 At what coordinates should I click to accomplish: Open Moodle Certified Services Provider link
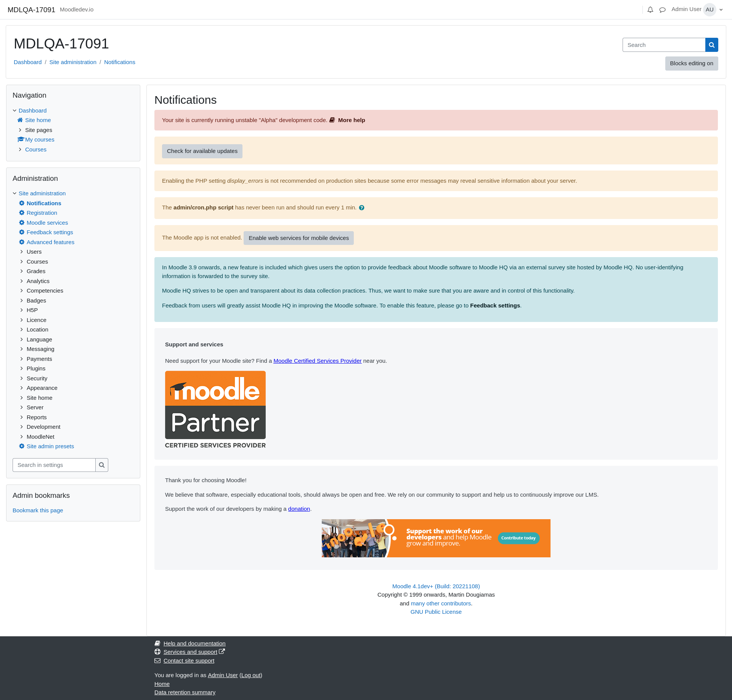click(x=317, y=361)
